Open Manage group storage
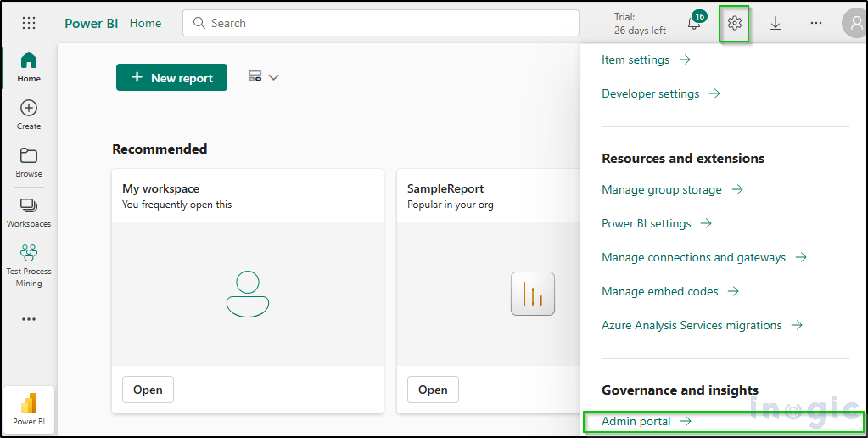The image size is (868, 438). [672, 189]
